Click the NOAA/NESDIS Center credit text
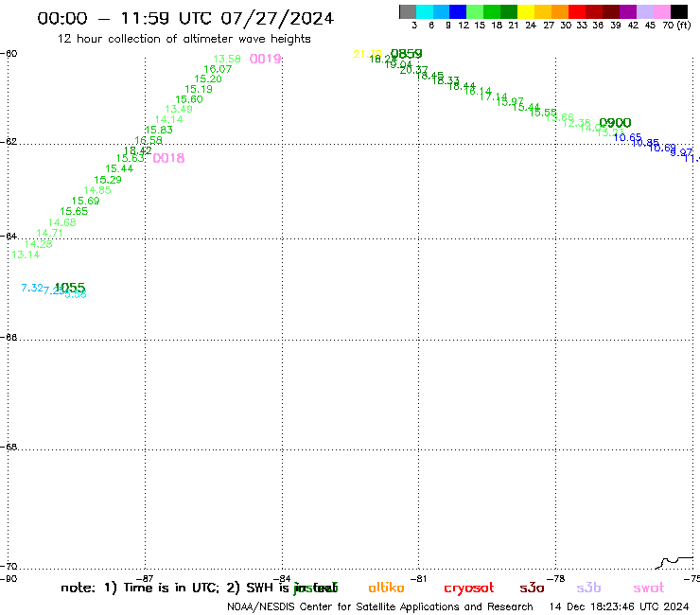The height and width of the screenshot is (615, 700). point(380,607)
